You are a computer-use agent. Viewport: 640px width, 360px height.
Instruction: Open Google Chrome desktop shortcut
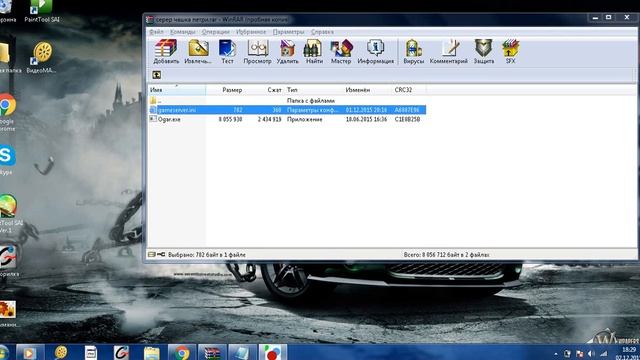pyautogui.click(x=7, y=112)
